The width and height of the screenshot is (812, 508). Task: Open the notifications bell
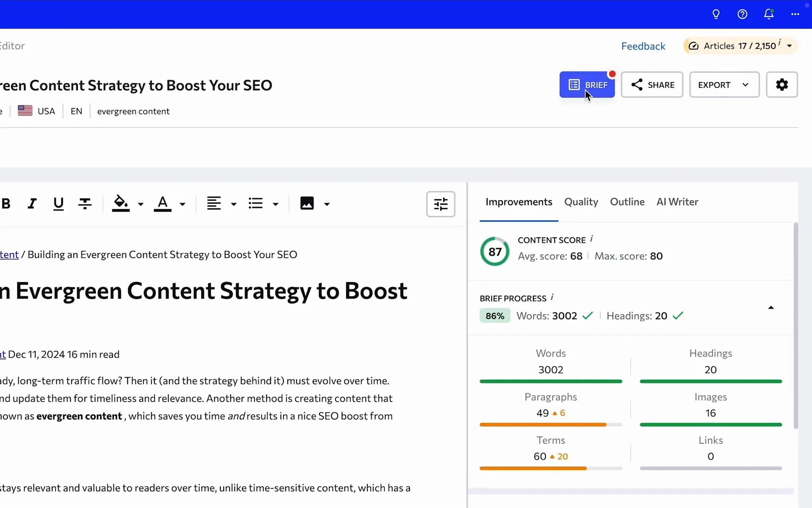click(x=769, y=14)
